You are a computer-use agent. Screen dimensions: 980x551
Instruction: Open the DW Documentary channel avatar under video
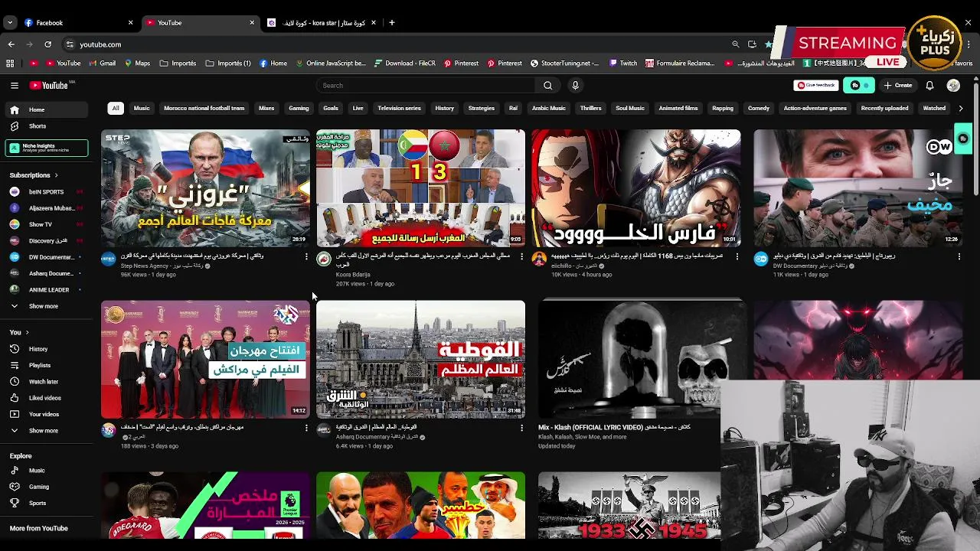pyautogui.click(x=761, y=259)
